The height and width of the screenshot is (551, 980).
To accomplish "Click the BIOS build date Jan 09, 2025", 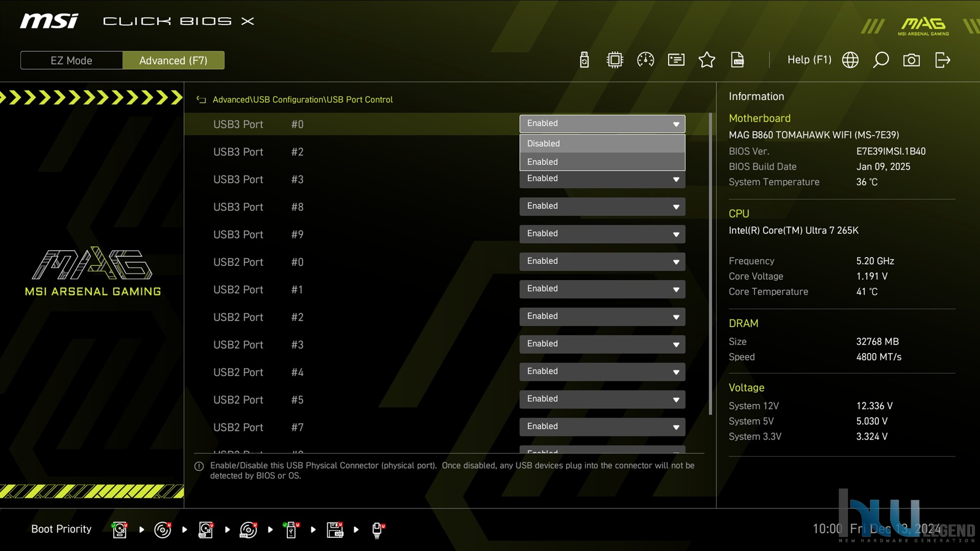I will pyautogui.click(x=883, y=167).
